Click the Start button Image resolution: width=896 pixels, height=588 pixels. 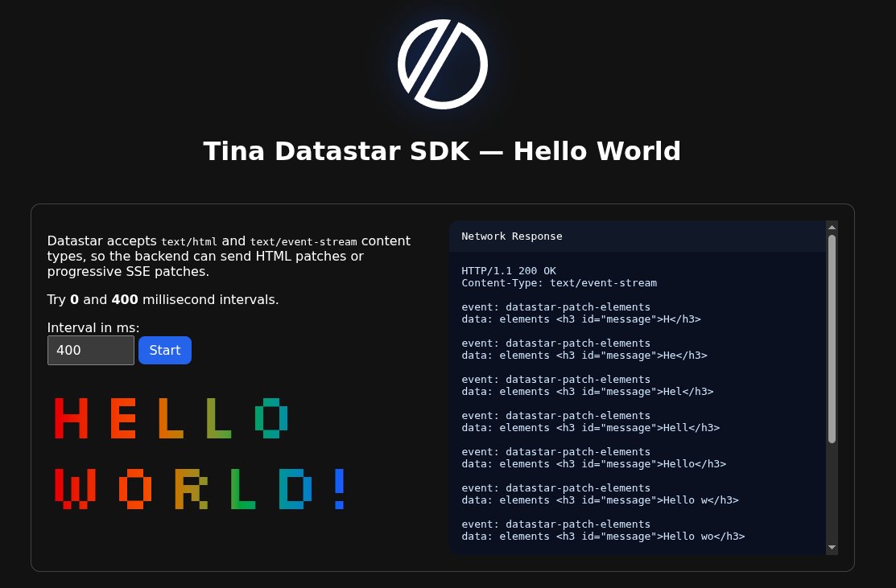[x=164, y=350]
